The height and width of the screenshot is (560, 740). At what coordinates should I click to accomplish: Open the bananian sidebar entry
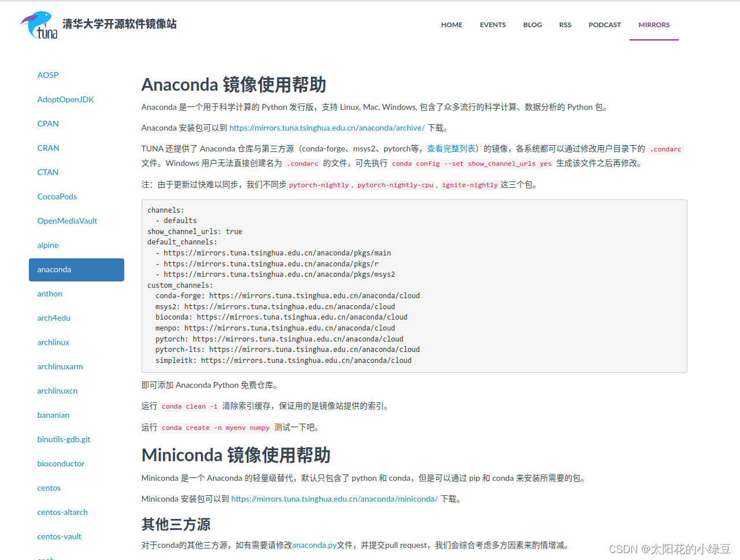pos(53,415)
